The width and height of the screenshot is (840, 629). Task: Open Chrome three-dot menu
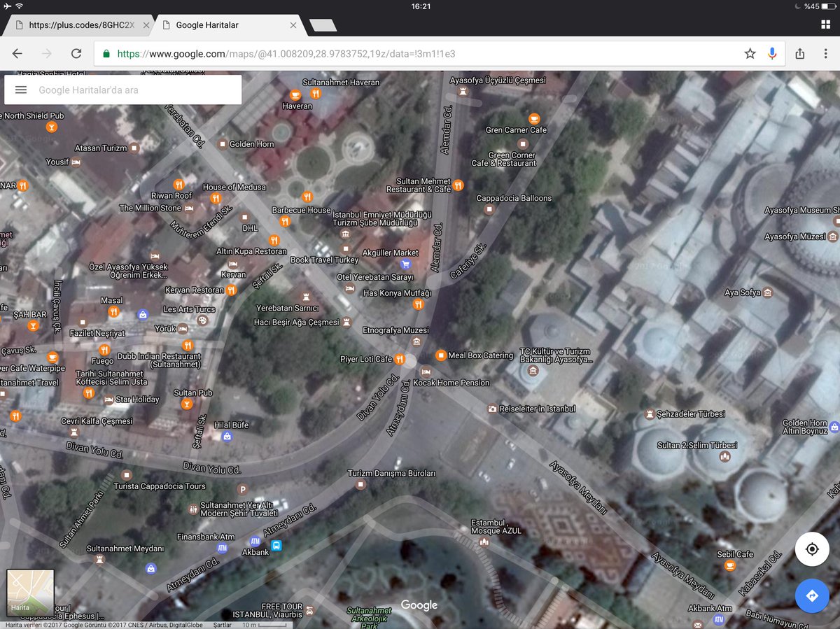tap(826, 53)
